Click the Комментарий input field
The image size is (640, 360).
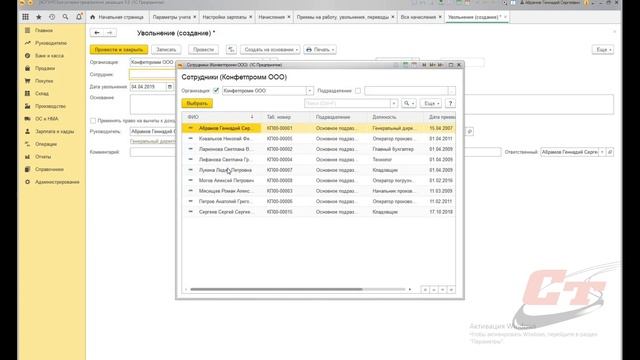[315, 152]
